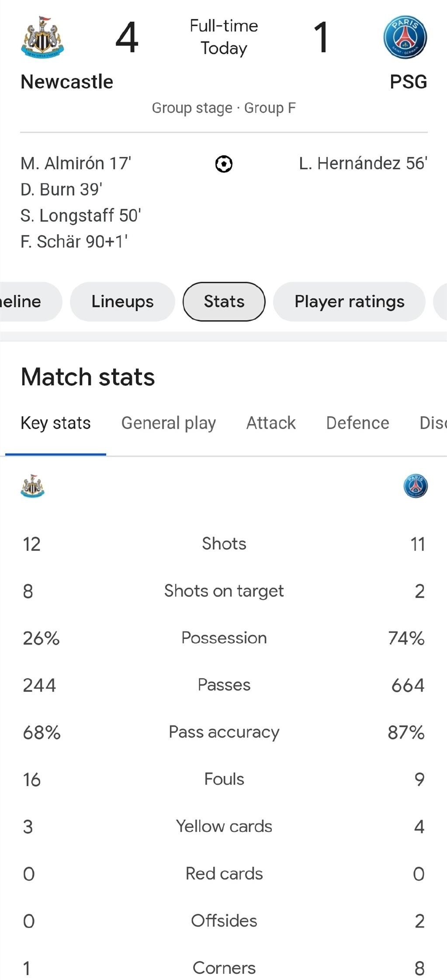Tap the PSG crest in header
Screen dimensions: 447x980
coord(405,37)
